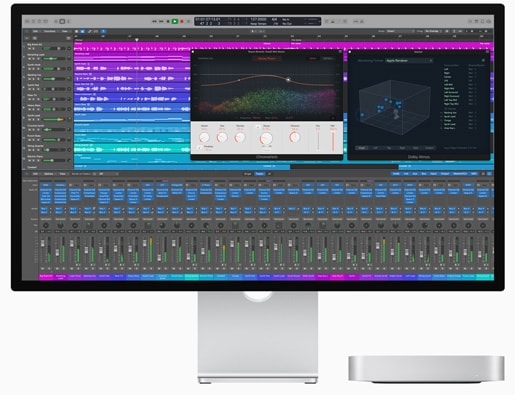Select the magenta first channel strip name label
The height and width of the screenshot is (395, 515).
coord(46,276)
